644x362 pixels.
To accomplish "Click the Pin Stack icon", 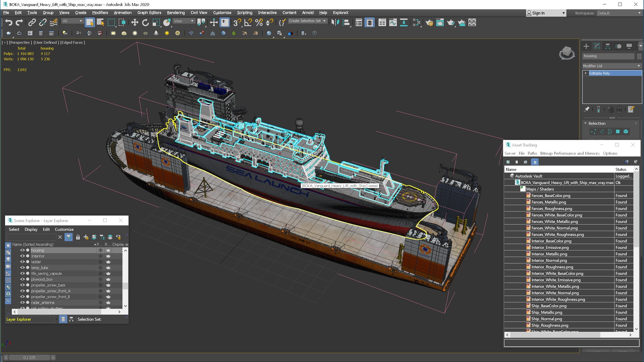I will click(x=587, y=109).
